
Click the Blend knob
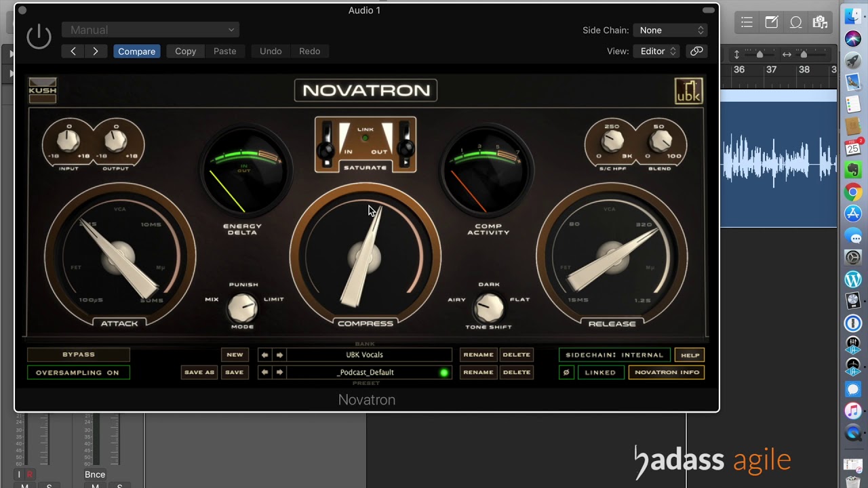click(660, 140)
